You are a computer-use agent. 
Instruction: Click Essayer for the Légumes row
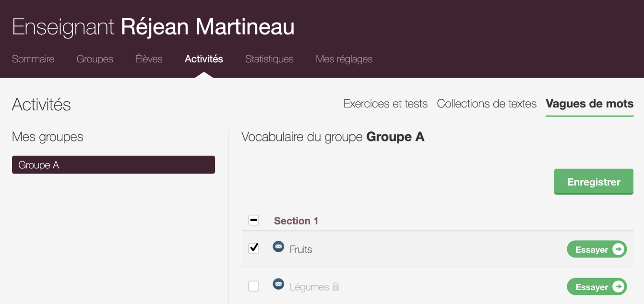click(596, 287)
